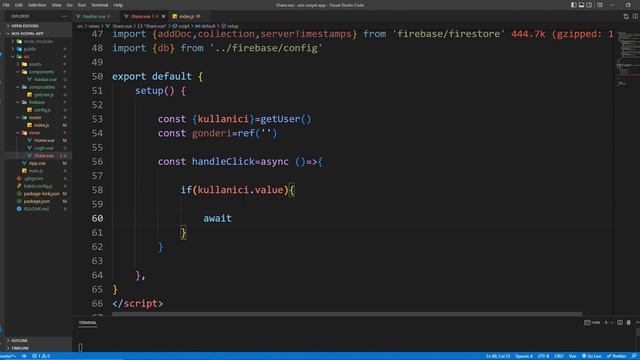640x360 pixels.
Task: Click the Prettier status item
Action: 616,356
